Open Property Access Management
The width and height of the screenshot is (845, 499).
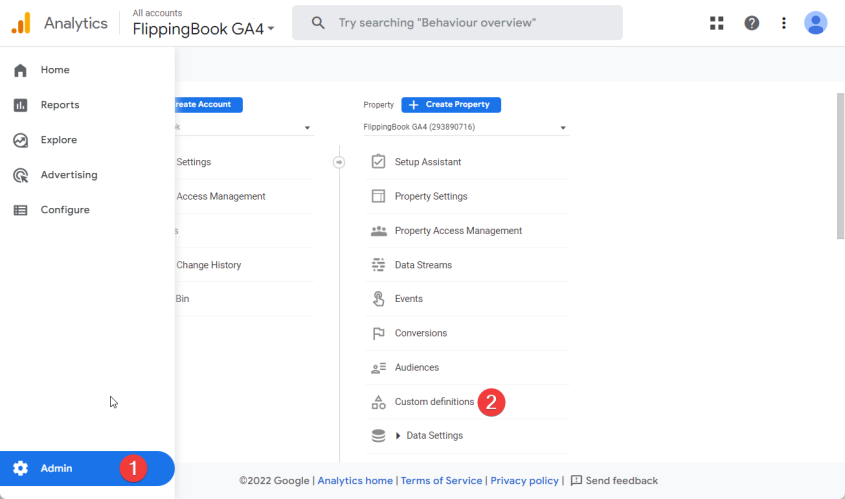click(458, 231)
